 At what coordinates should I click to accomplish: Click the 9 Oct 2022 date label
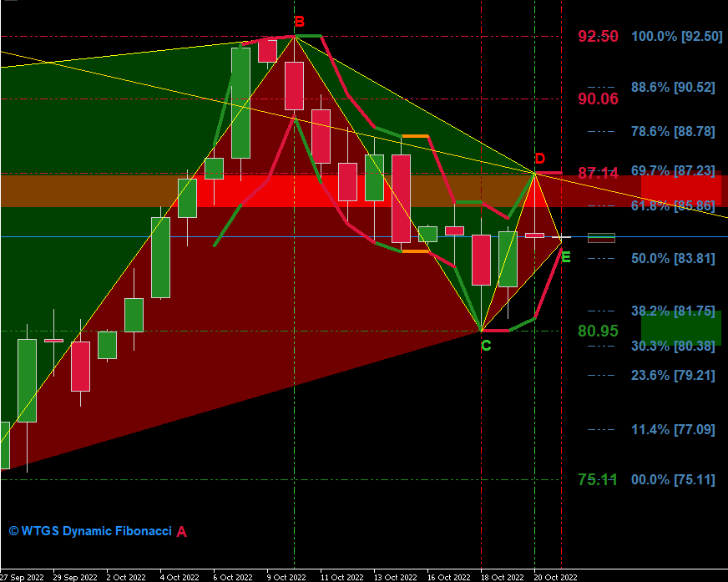[x=286, y=577]
